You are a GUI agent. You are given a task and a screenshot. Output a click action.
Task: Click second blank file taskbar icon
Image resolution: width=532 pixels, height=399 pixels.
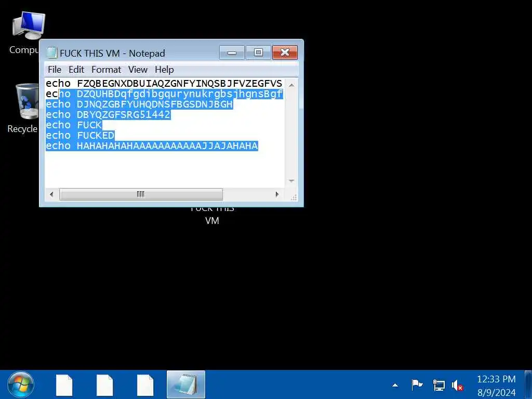(104, 385)
